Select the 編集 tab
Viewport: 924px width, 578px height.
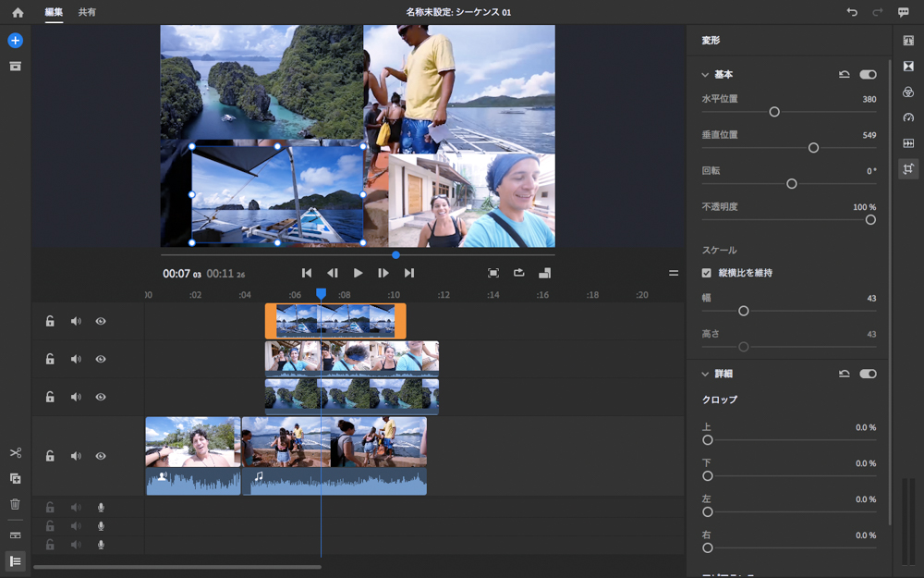pyautogui.click(x=54, y=13)
